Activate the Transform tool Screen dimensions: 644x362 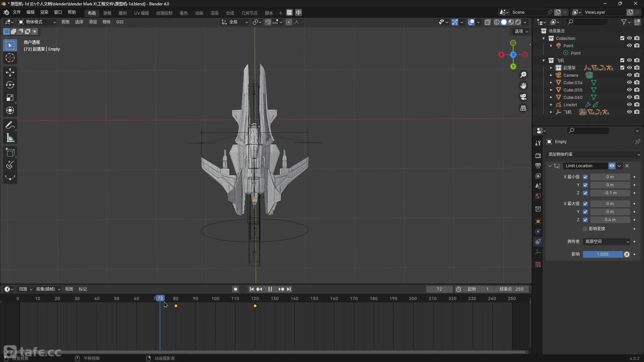(10, 110)
